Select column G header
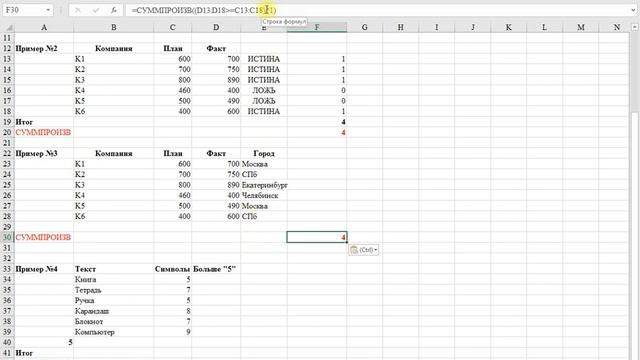Image resolution: width=640 pixels, height=360 pixels. point(364,27)
